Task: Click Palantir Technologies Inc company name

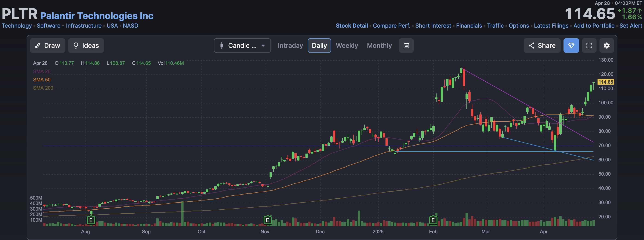Action: (97, 16)
